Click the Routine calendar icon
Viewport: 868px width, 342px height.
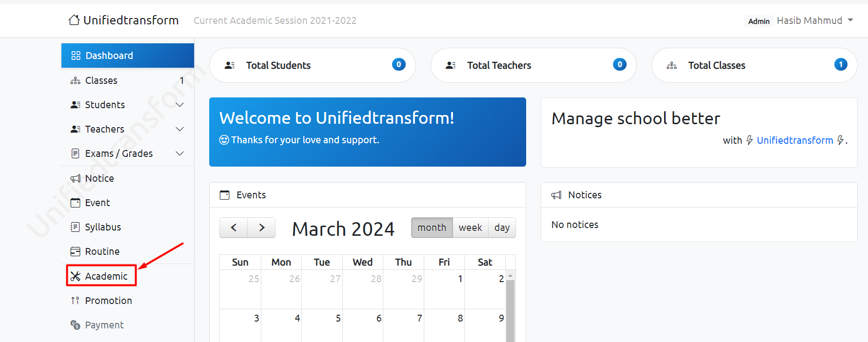[x=76, y=251]
